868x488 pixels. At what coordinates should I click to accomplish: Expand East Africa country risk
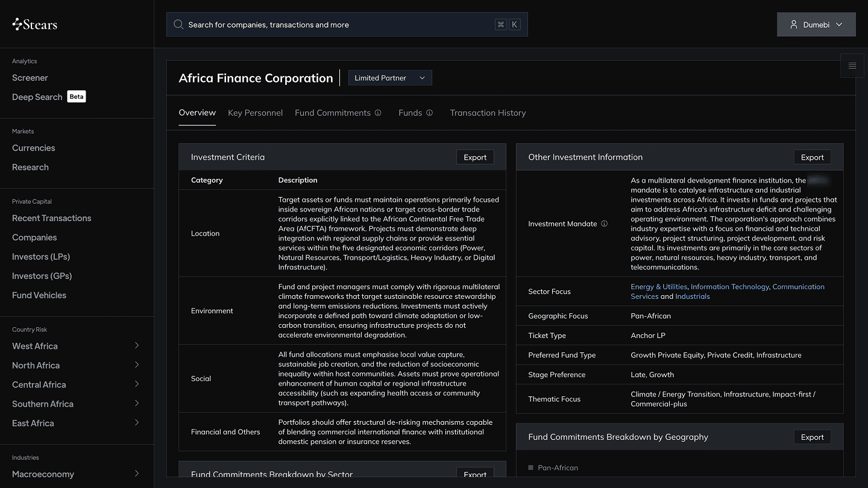[x=136, y=423]
